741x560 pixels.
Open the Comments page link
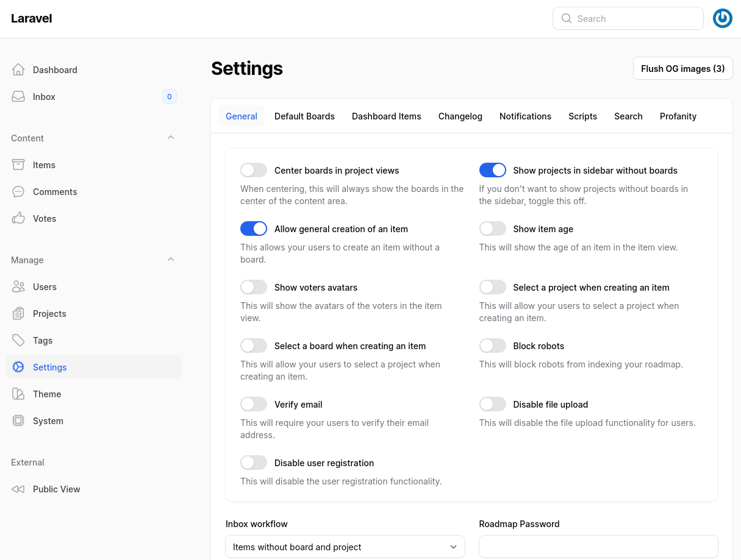pos(94,191)
